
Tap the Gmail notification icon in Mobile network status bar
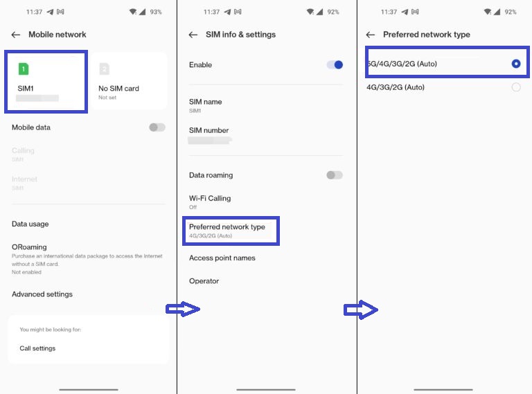[60, 12]
